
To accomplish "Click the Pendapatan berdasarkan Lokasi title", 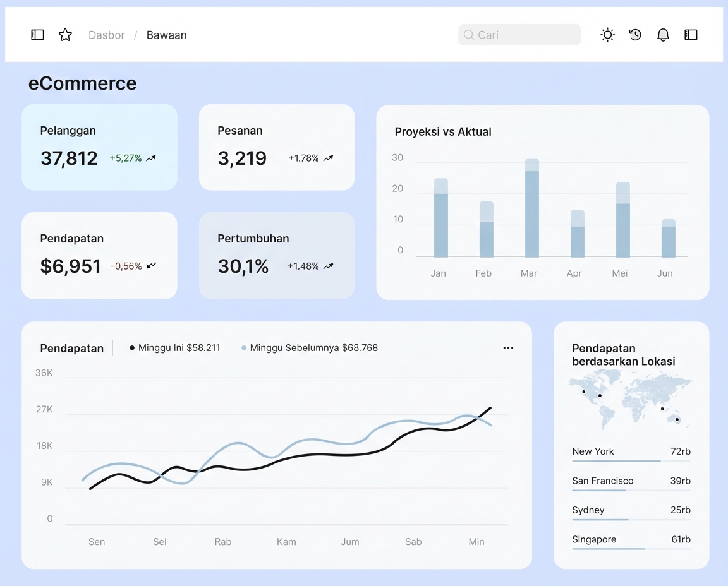I will click(x=624, y=355).
